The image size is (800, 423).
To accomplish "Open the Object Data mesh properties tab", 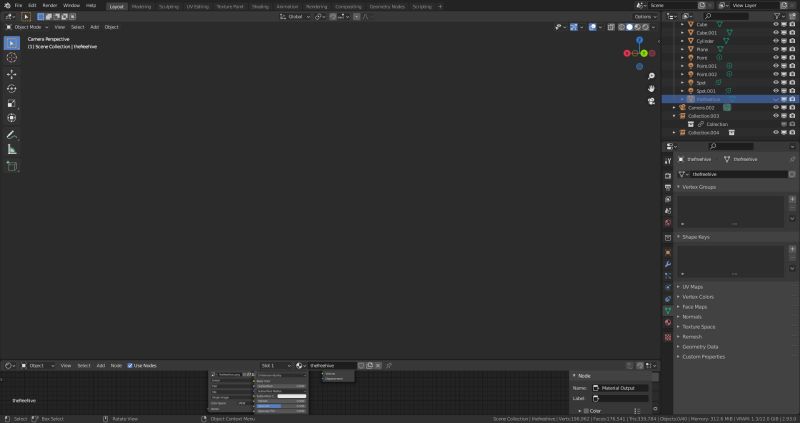I will [668, 310].
